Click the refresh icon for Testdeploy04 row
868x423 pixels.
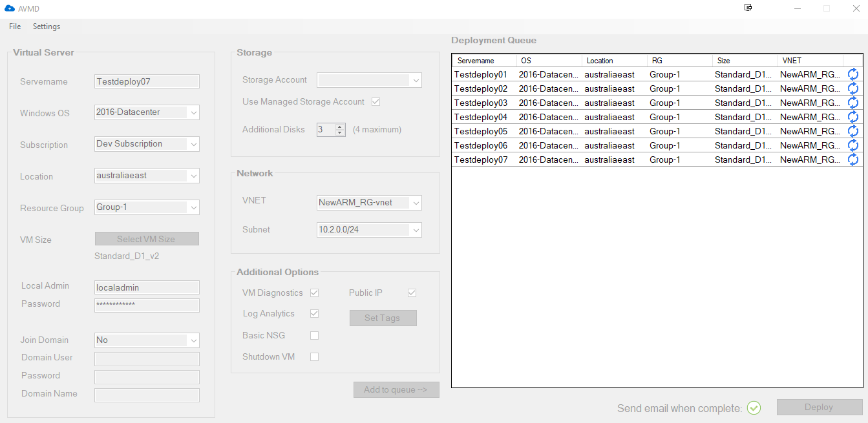(x=853, y=117)
